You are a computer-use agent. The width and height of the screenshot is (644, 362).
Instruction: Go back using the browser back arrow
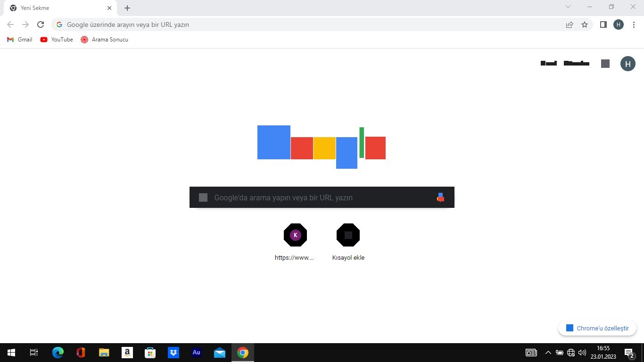pyautogui.click(x=10, y=25)
